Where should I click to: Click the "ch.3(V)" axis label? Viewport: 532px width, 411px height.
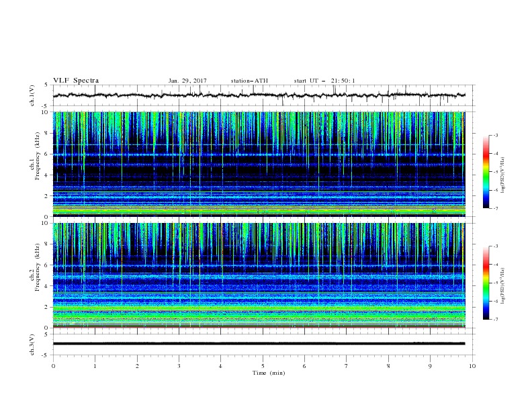[32, 345]
